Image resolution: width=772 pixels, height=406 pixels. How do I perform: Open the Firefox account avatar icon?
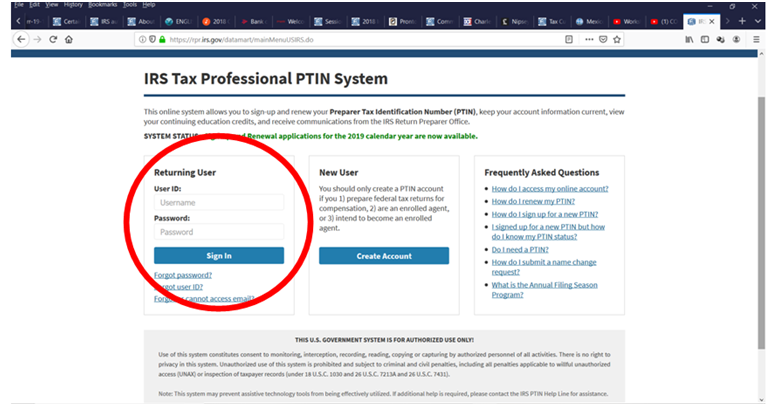(736, 39)
